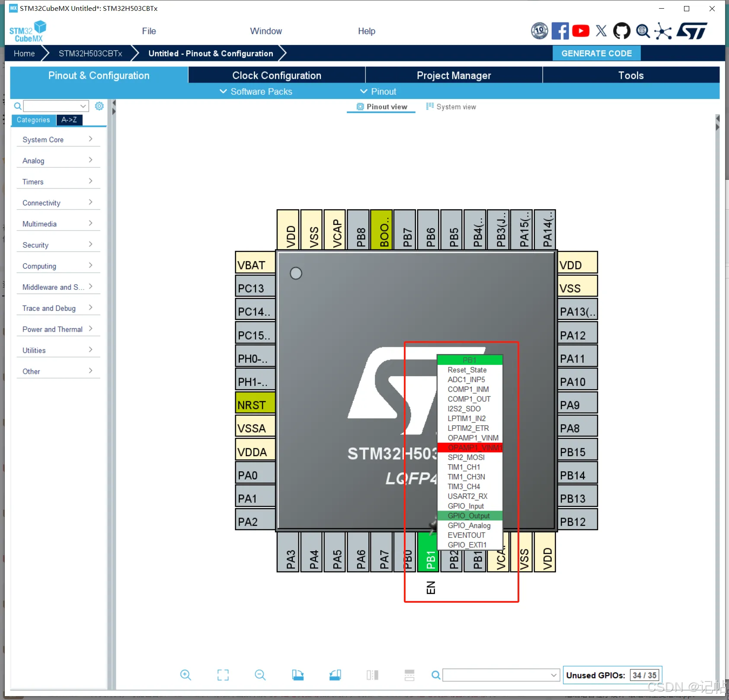This screenshot has width=729, height=700.
Task: Click the ST logo icon
Action: click(692, 31)
